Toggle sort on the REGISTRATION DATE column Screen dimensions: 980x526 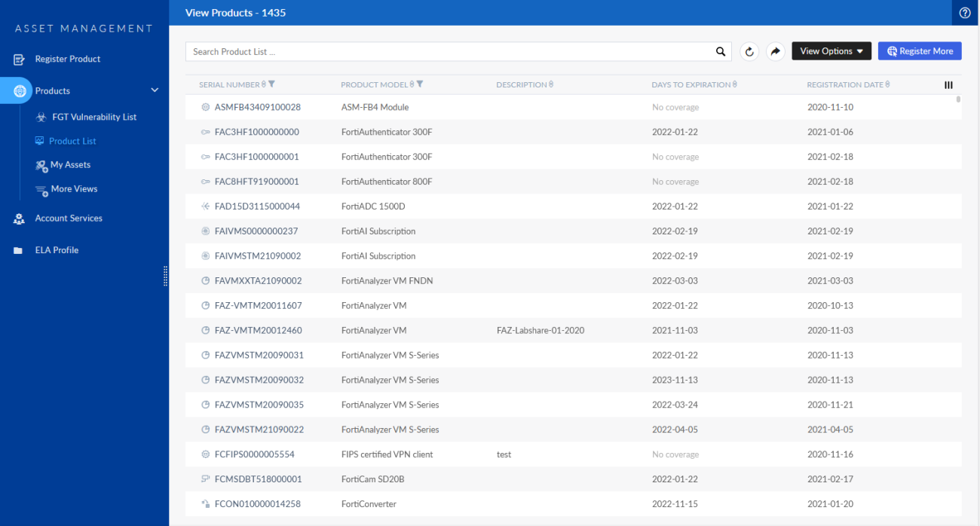tap(887, 84)
